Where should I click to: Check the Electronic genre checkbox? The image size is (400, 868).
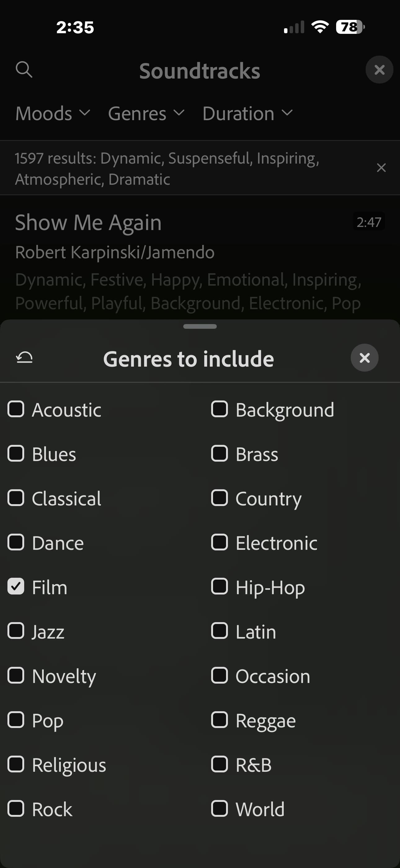click(x=220, y=542)
